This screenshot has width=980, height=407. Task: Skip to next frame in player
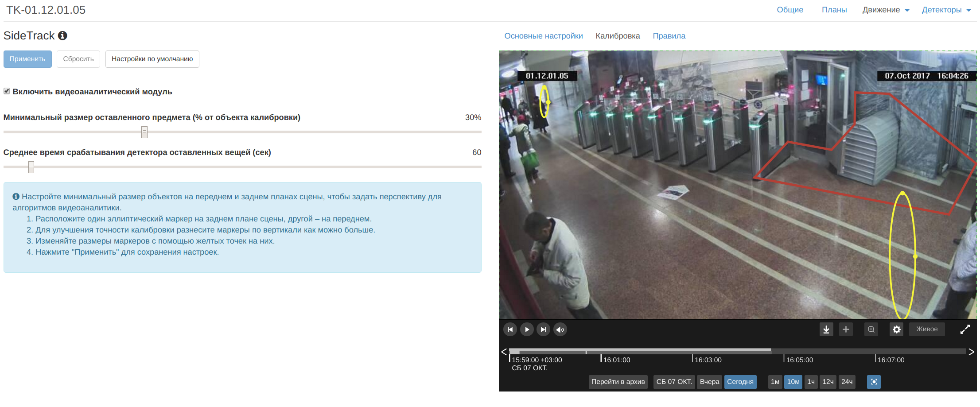[543, 329]
